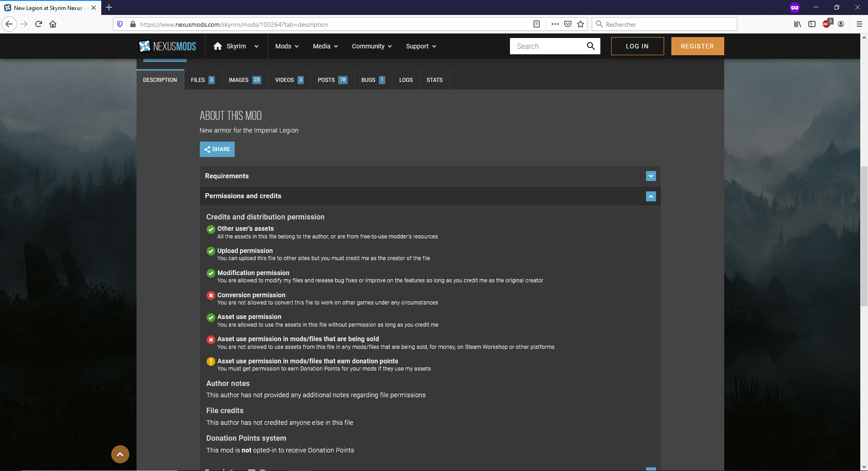The height and width of the screenshot is (471, 868).
Task: Open the Support dropdown menu
Action: point(421,46)
